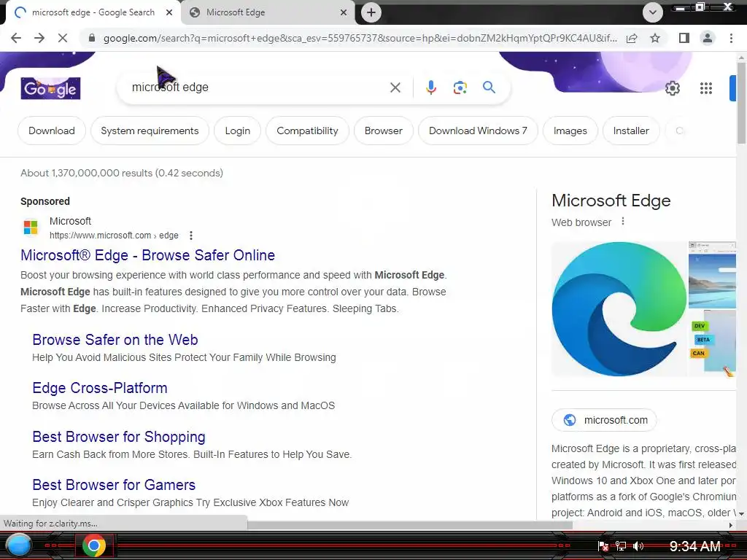
Task: Open the network tray icon
Action: [x=621, y=546]
